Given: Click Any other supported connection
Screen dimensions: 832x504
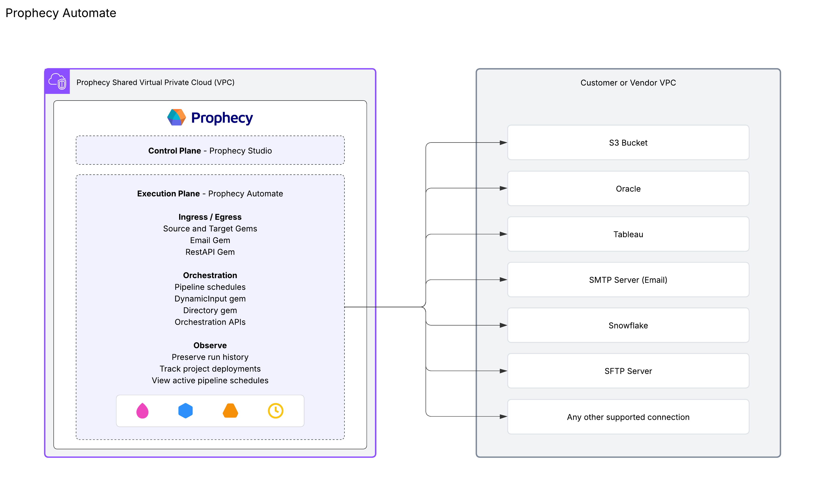Looking at the screenshot, I should pos(628,417).
